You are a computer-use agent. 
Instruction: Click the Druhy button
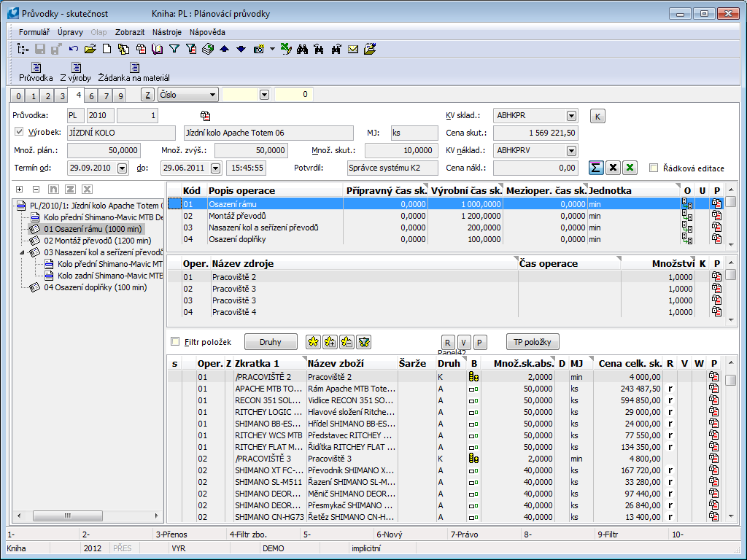tap(271, 341)
